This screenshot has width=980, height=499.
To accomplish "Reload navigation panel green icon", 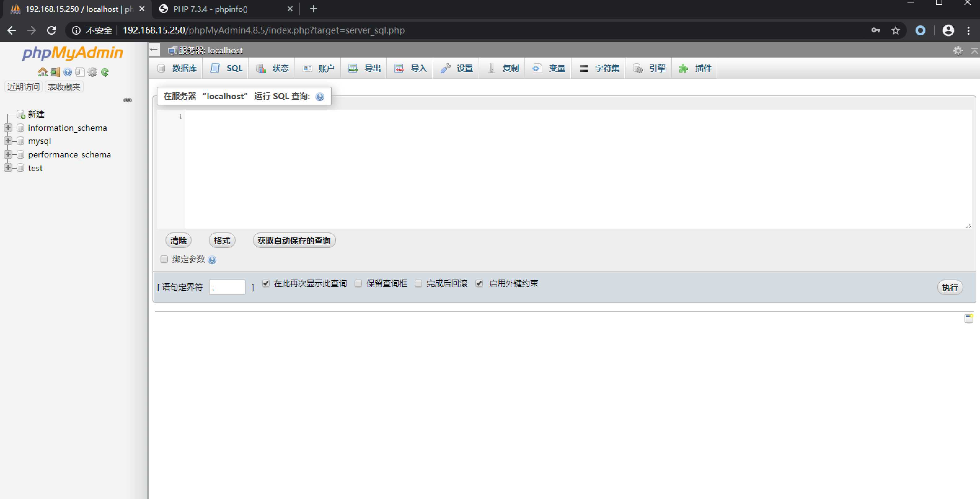I will [x=105, y=72].
